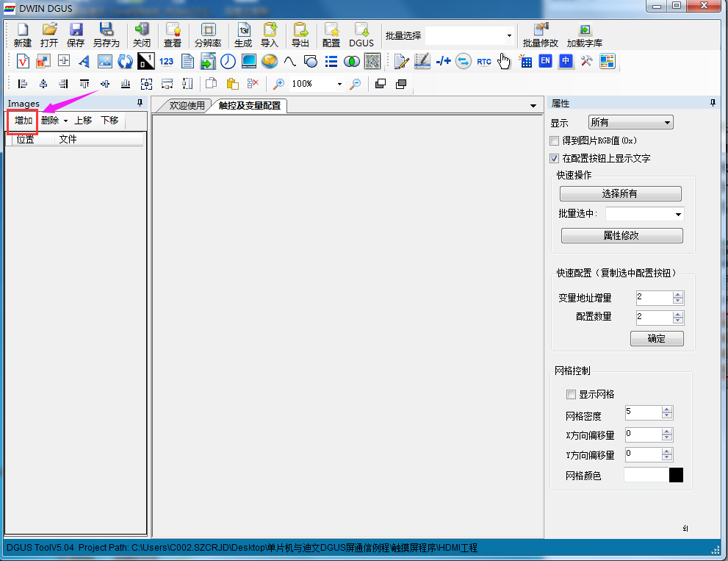Select the list display tool icon

[x=331, y=61]
